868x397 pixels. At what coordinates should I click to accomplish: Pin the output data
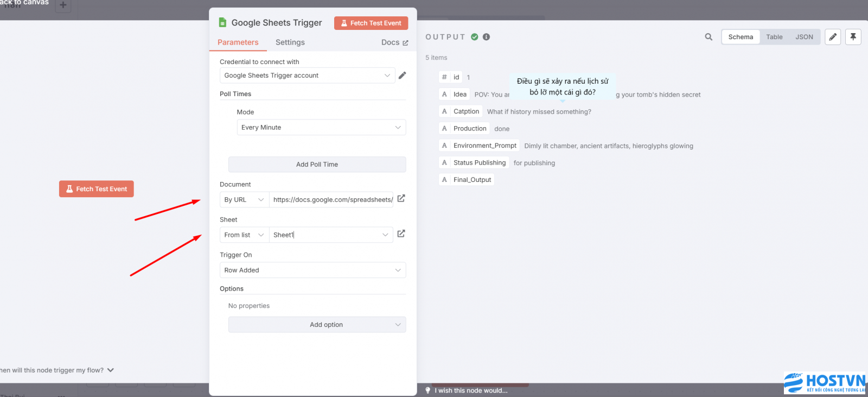[853, 37]
